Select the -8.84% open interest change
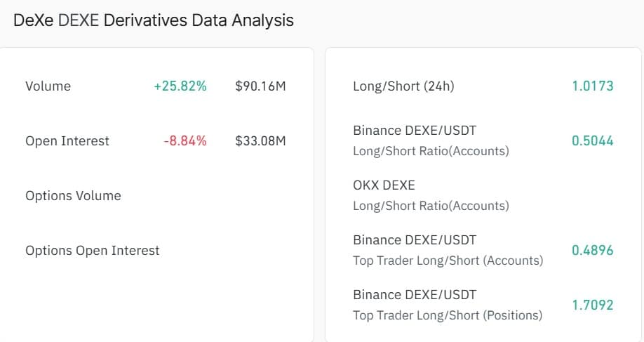The height and width of the screenshot is (342, 644). click(185, 141)
